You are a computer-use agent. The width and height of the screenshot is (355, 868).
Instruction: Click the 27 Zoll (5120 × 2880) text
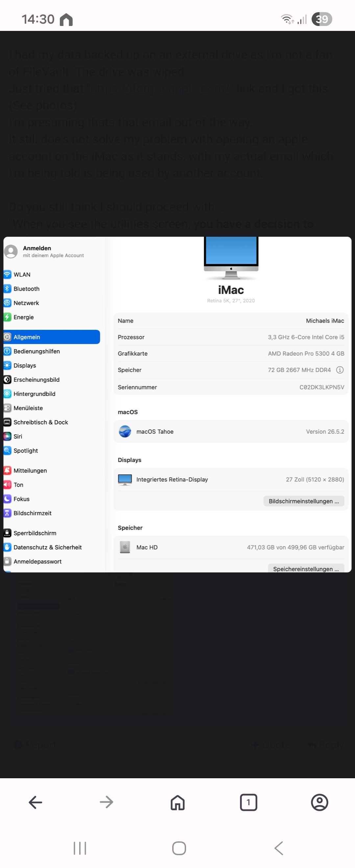click(315, 479)
